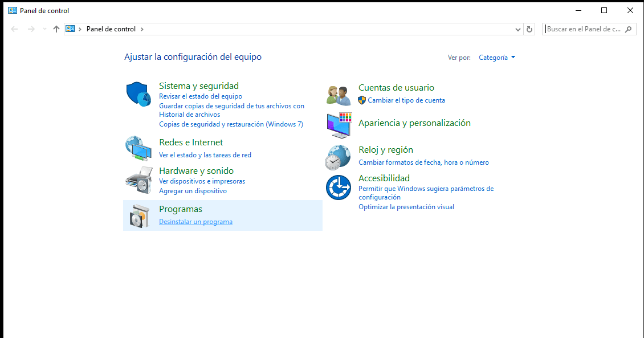
Task: Expand the chevron before Panel de control breadcrumb
Action: point(80,29)
